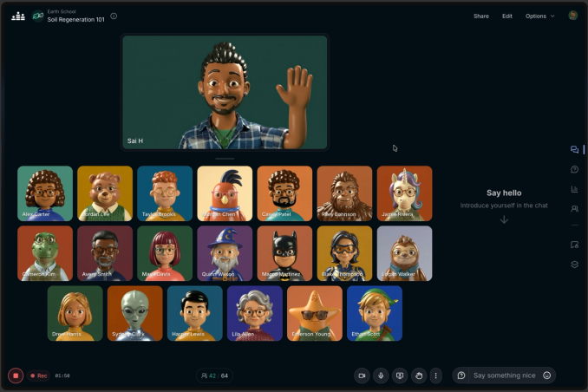The width and height of the screenshot is (588, 392).
Task: Select Casey Patel's tile
Action: (x=284, y=193)
